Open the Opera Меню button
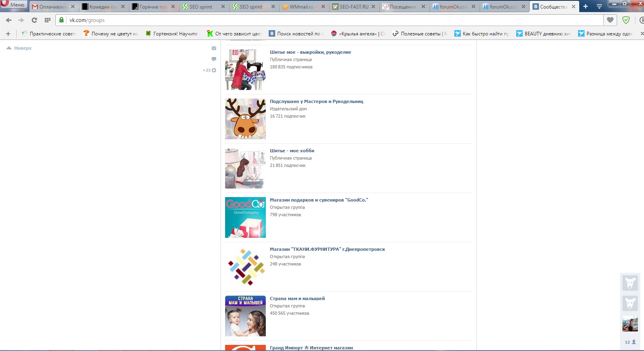 click(14, 4)
